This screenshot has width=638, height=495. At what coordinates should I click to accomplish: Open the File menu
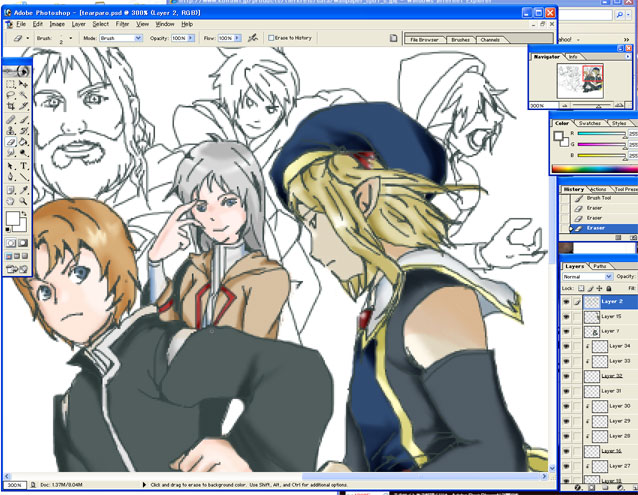[21, 24]
